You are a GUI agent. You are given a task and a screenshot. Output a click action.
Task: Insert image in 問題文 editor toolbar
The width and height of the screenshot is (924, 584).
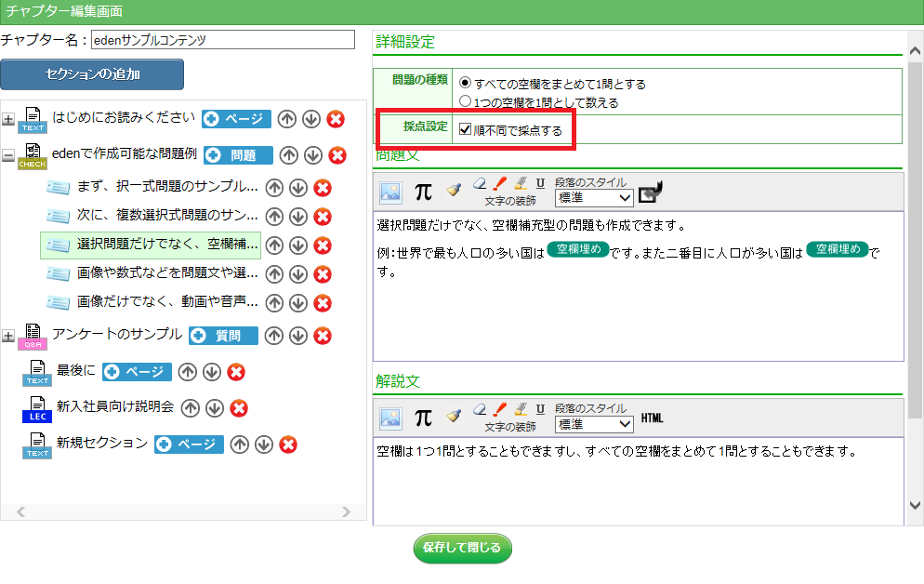[390, 192]
